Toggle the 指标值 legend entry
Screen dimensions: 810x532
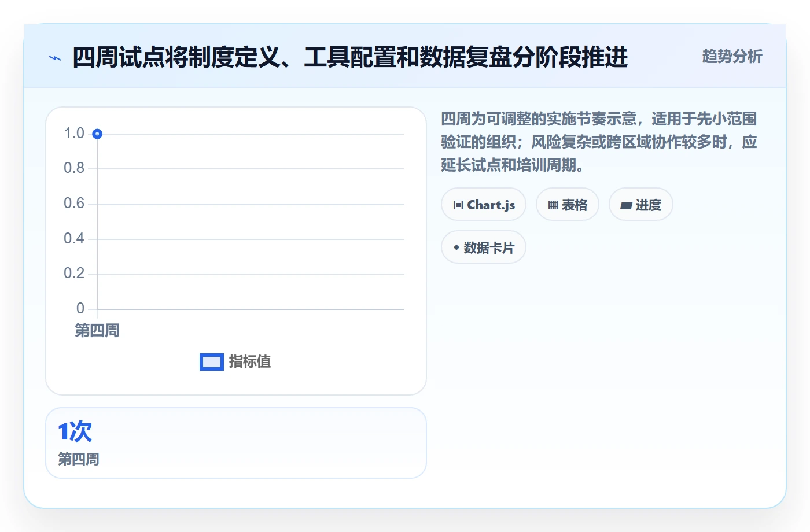pos(235,362)
